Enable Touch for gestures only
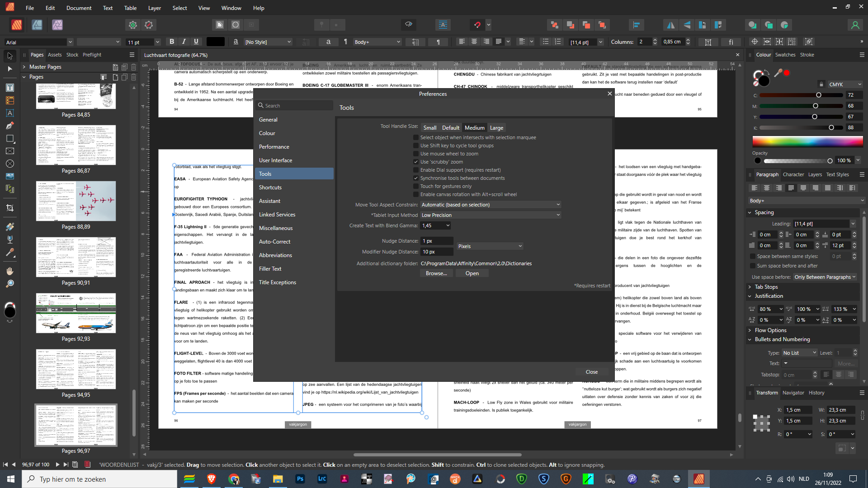 (416, 186)
